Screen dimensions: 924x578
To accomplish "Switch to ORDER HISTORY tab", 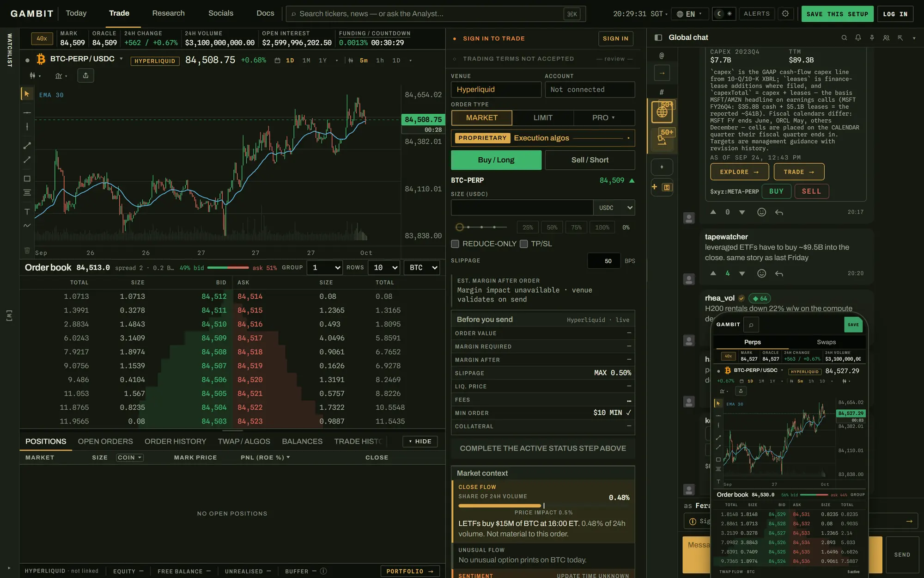I will click(176, 442).
